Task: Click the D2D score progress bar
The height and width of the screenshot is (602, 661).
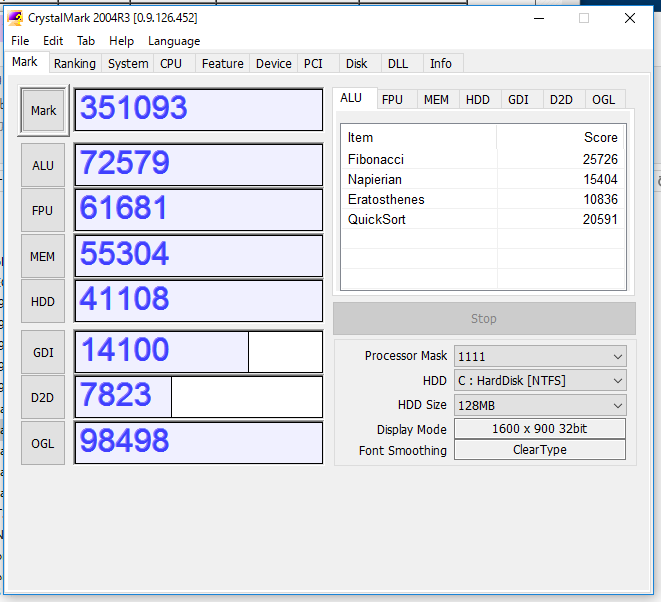Action: point(199,397)
